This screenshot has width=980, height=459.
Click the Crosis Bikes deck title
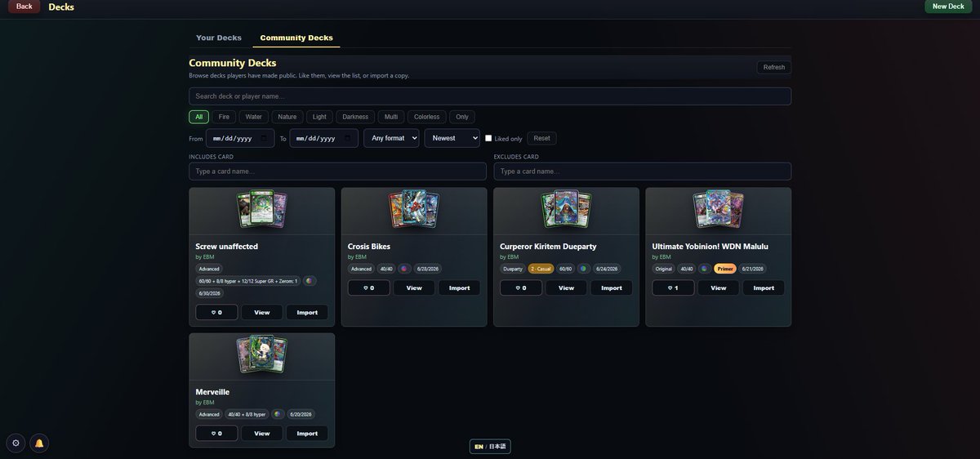369,246
